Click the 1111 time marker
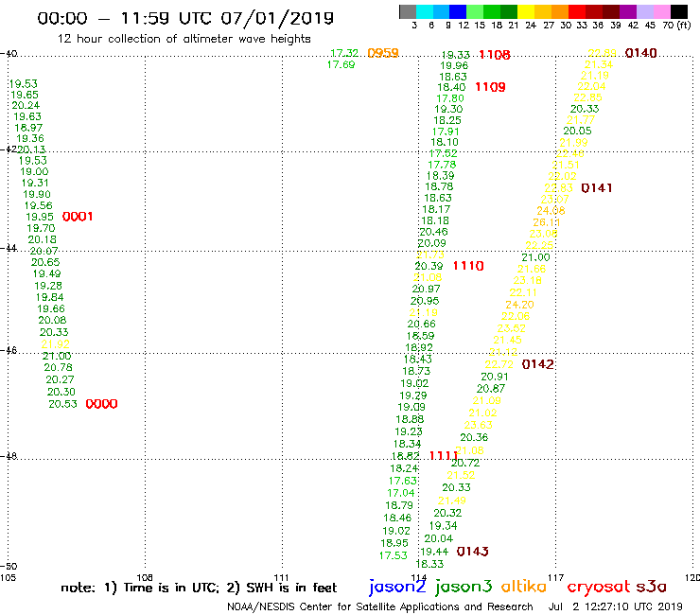 pos(443,455)
